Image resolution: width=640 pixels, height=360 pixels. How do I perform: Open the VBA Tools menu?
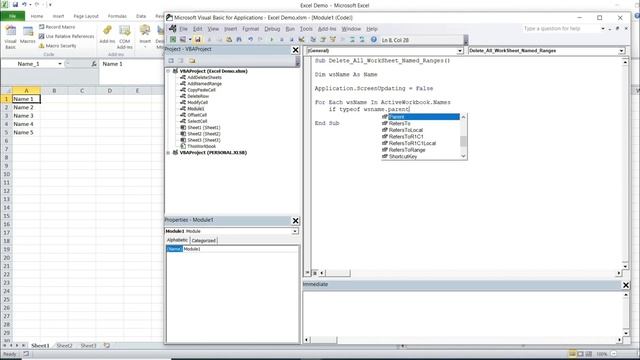(x=306, y=29)
